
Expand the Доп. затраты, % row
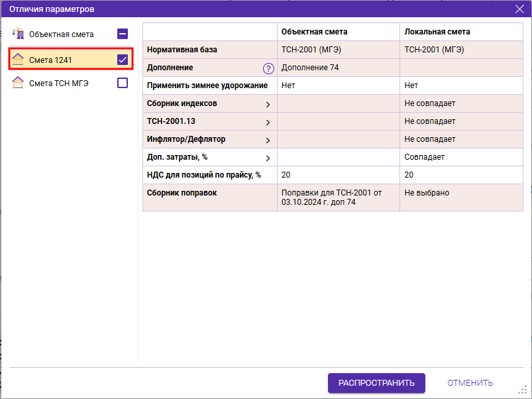click(268, 158)
